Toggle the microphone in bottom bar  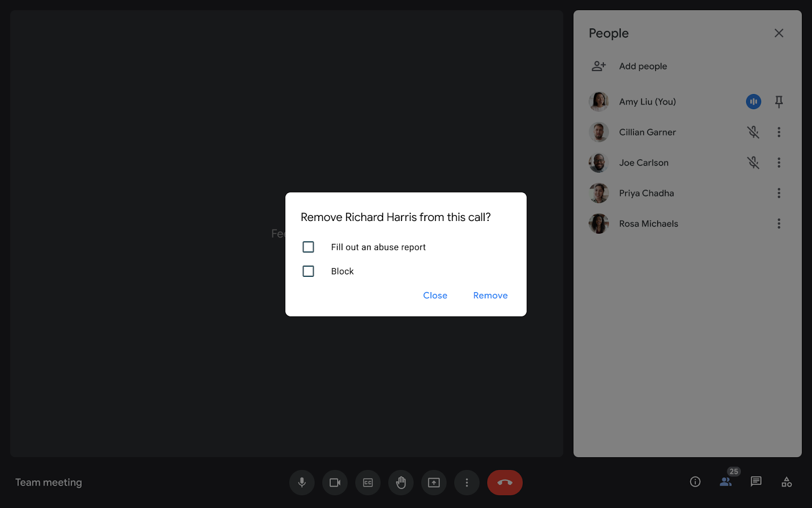click(302, 483)
